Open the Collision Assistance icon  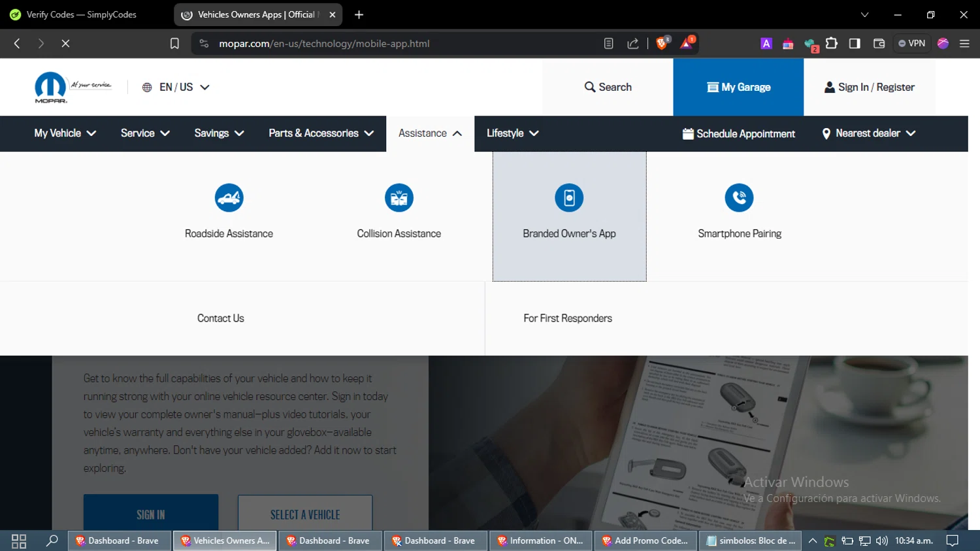pyautogui.click(x=399, y=197)
